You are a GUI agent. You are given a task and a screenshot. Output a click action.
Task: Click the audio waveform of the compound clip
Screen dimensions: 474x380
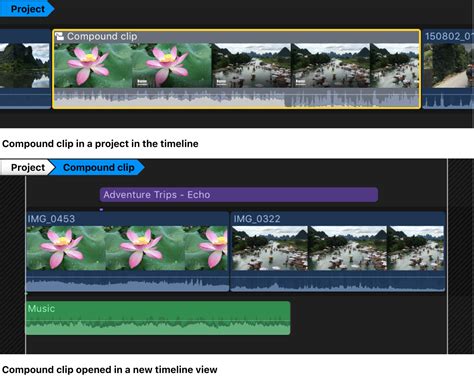click(236, 98)
